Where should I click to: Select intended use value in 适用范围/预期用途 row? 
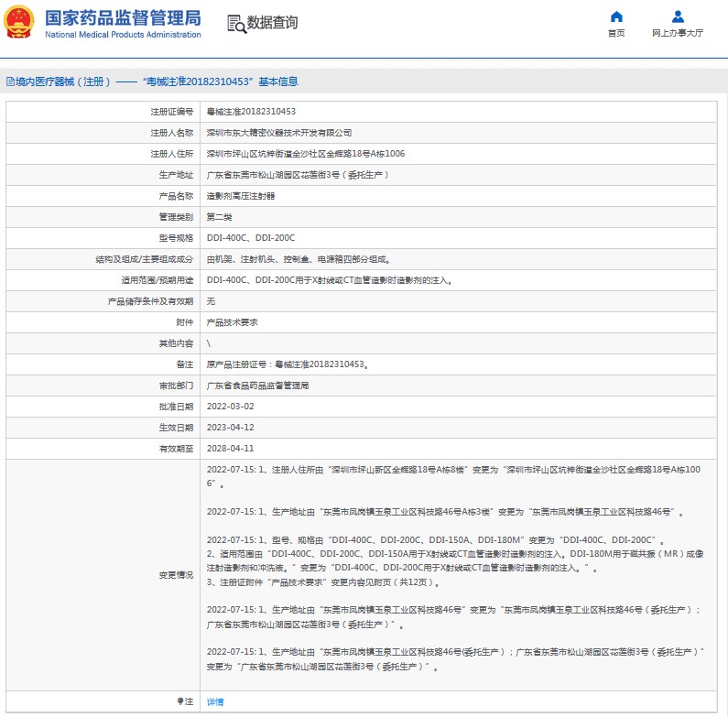pyautogui.click(x=330, y=280)
